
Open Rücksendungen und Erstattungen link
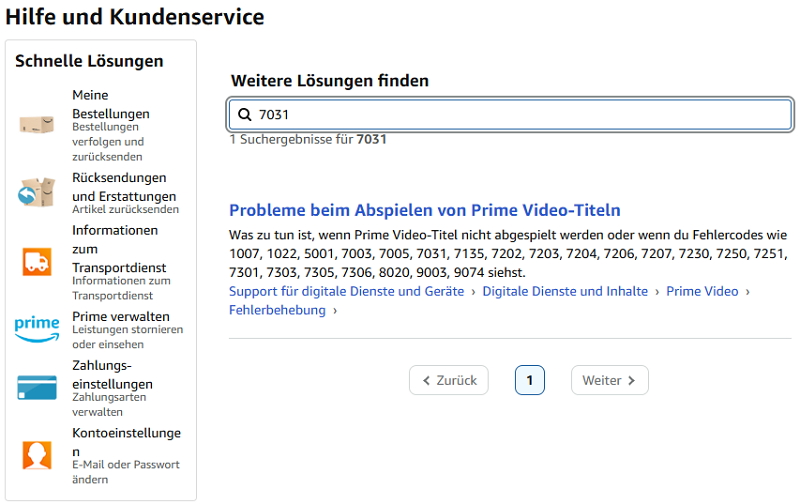coord(124,187)
